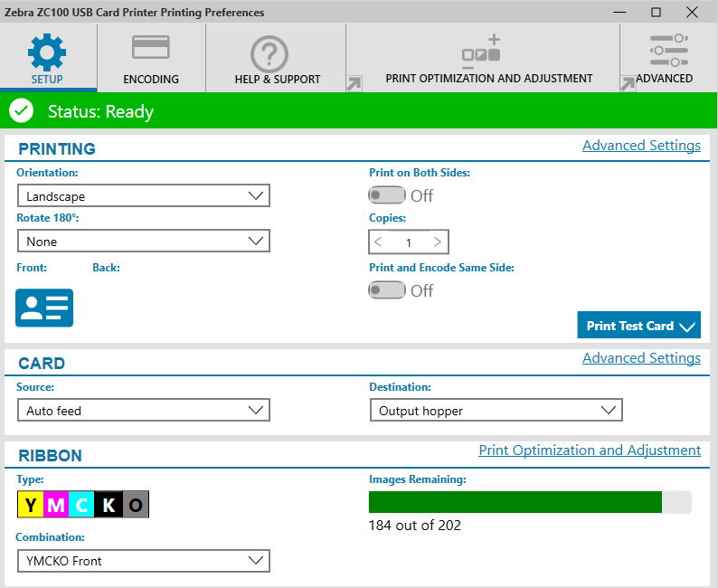The height and width of the screenshot is (588, 718).
Task: Click the cyan C ribbon panel
Action: click(x=81, y=505)
